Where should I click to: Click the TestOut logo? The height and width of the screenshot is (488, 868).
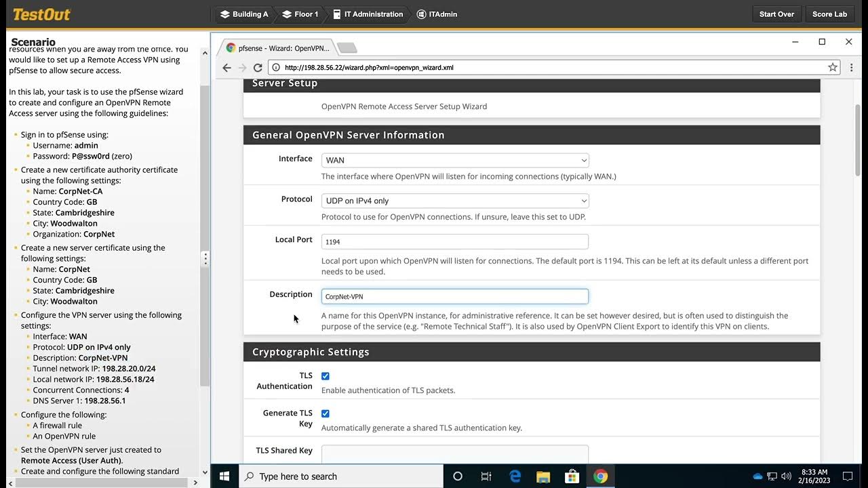(41, 14)
